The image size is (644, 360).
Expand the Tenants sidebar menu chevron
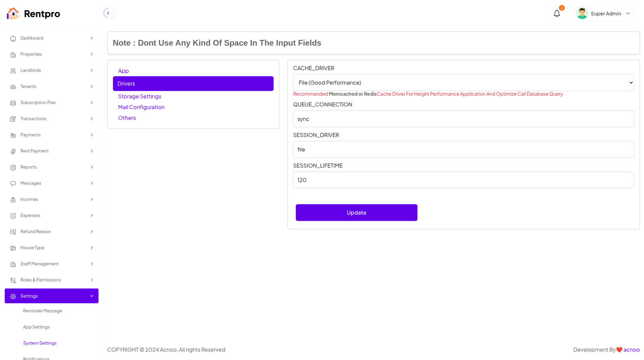click(91, 86)
